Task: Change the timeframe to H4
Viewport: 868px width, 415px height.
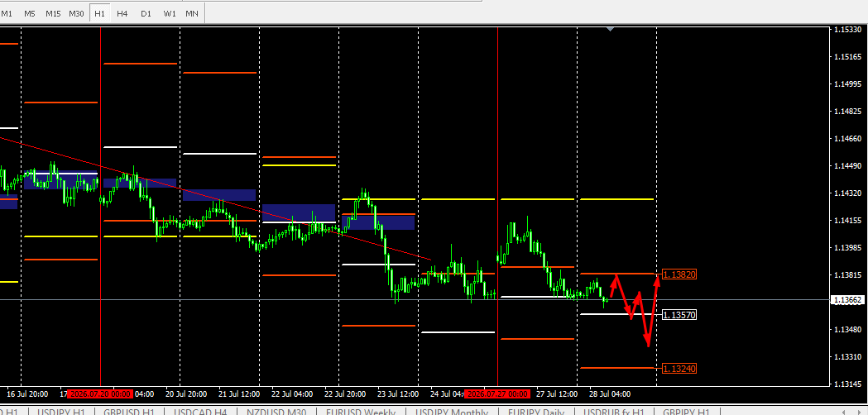Action: click(x=122, y=13)
